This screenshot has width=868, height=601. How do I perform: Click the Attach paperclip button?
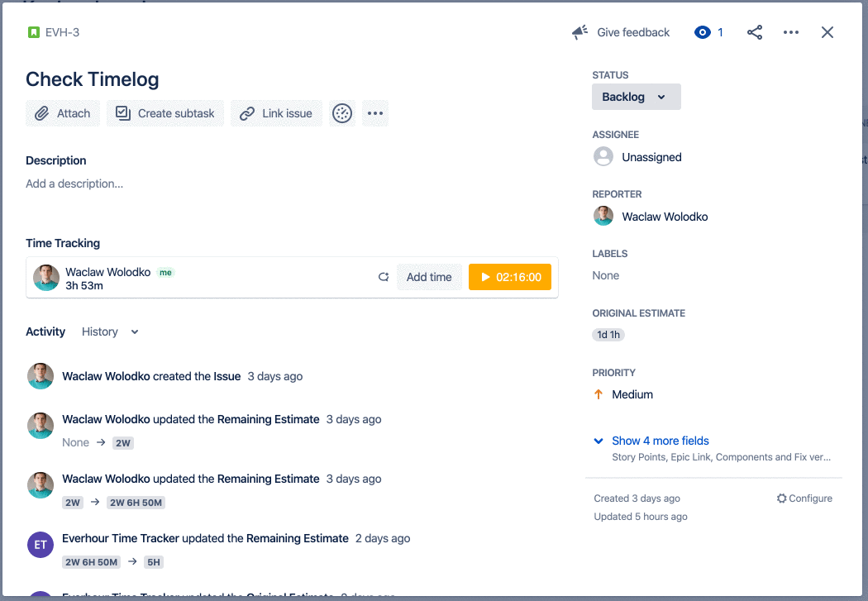point(63,113)
